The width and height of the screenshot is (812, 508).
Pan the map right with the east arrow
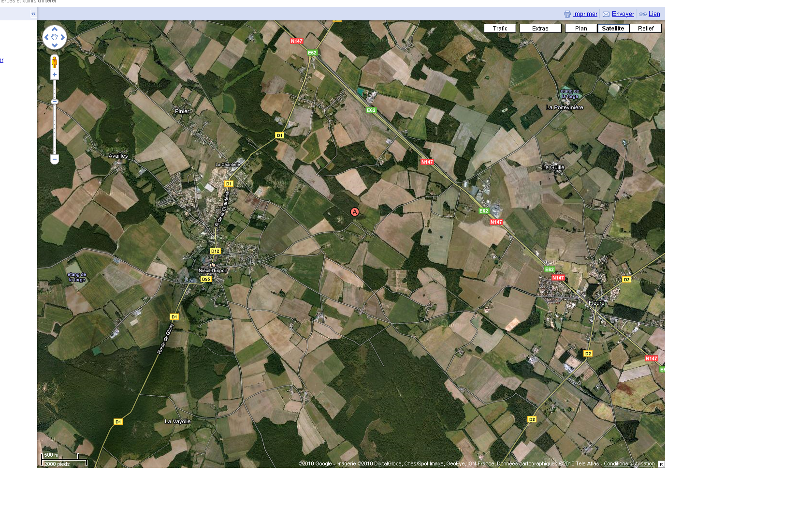point(63,37)
